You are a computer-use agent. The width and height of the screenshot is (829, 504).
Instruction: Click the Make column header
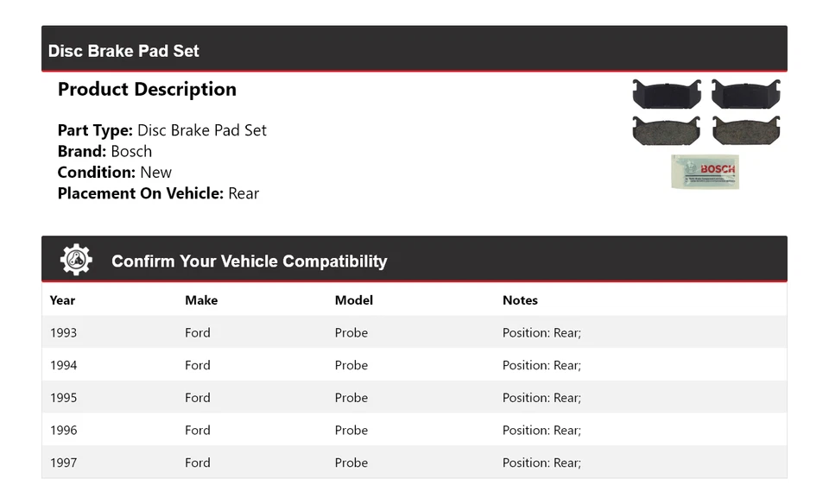point(201,300)
